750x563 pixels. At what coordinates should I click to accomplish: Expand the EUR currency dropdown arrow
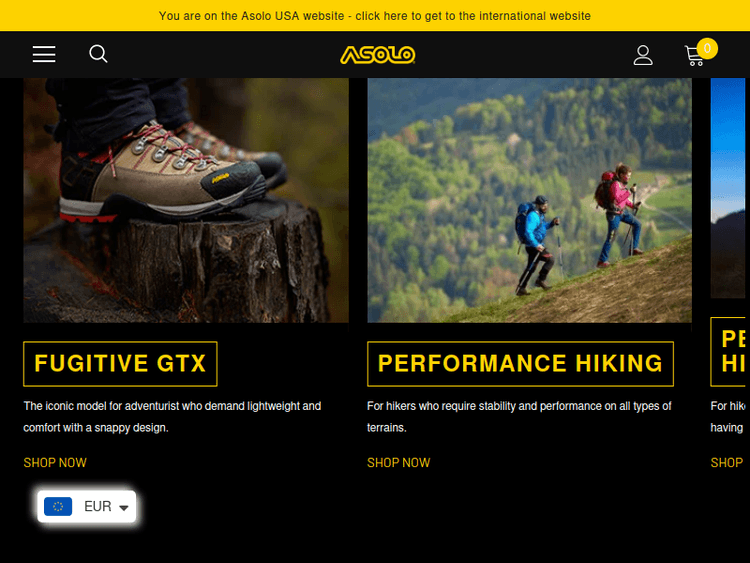coord(124,508)
